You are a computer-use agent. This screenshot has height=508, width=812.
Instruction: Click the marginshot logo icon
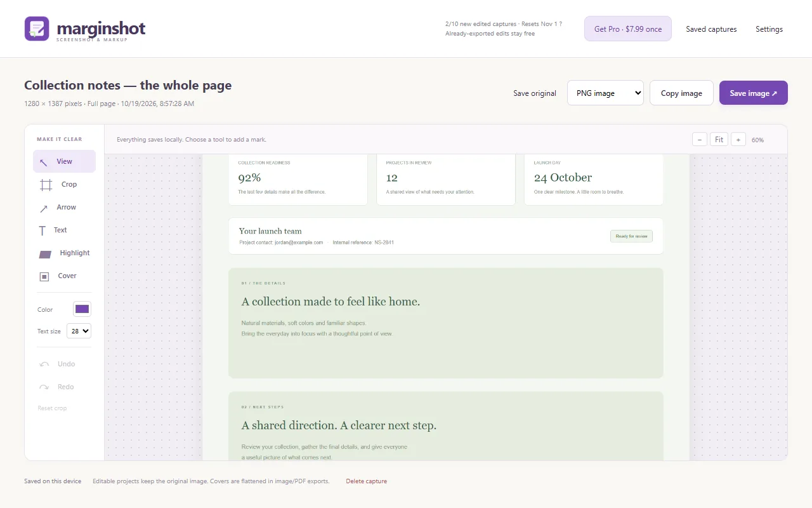point(37,29)
